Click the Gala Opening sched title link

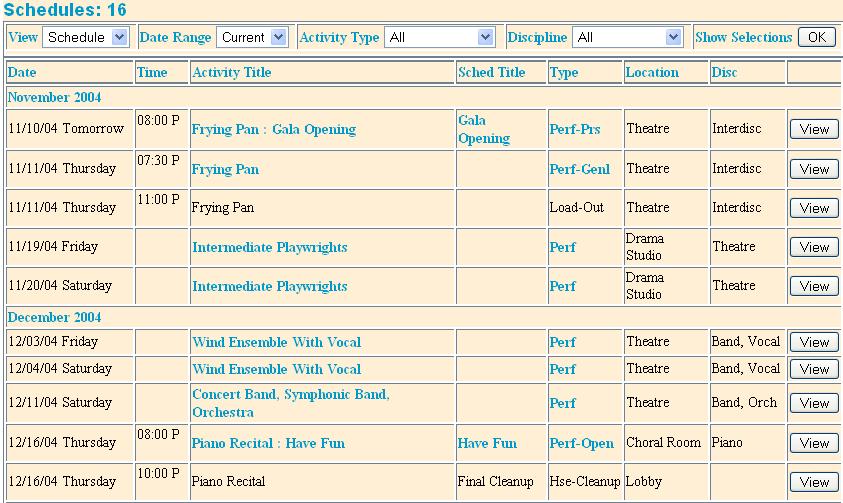coord(483,129)
